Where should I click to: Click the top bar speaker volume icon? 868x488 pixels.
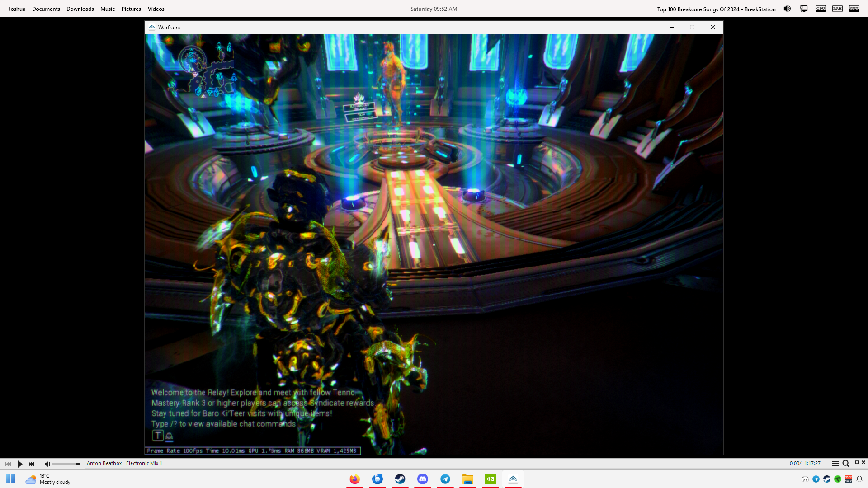pos(787,9)
